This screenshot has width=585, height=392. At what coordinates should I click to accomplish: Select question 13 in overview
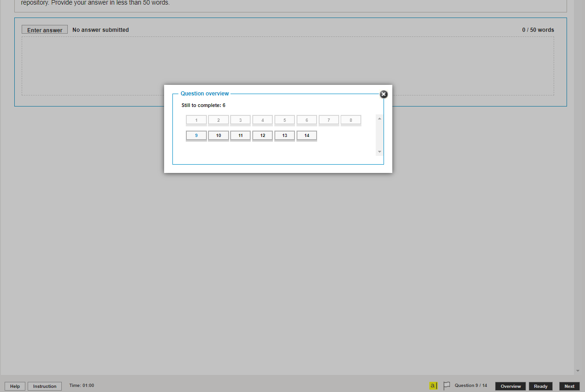coord(285,136)
